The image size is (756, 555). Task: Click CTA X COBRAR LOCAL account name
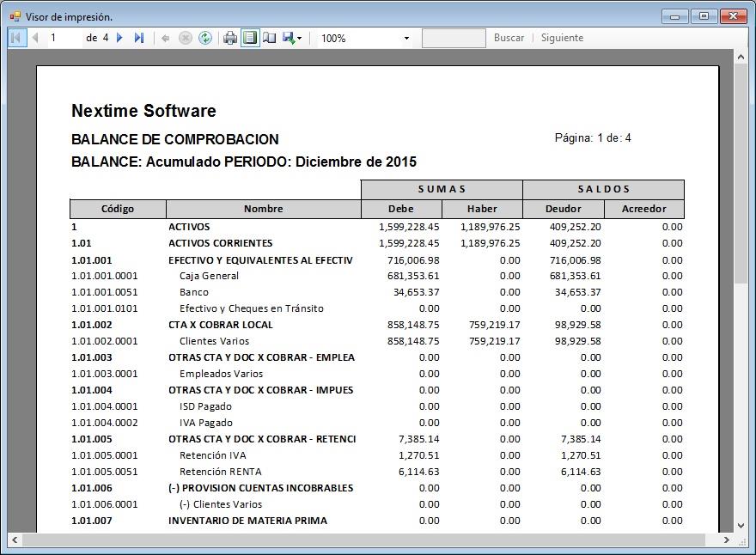pyautogui.click(x=220, y=325)
